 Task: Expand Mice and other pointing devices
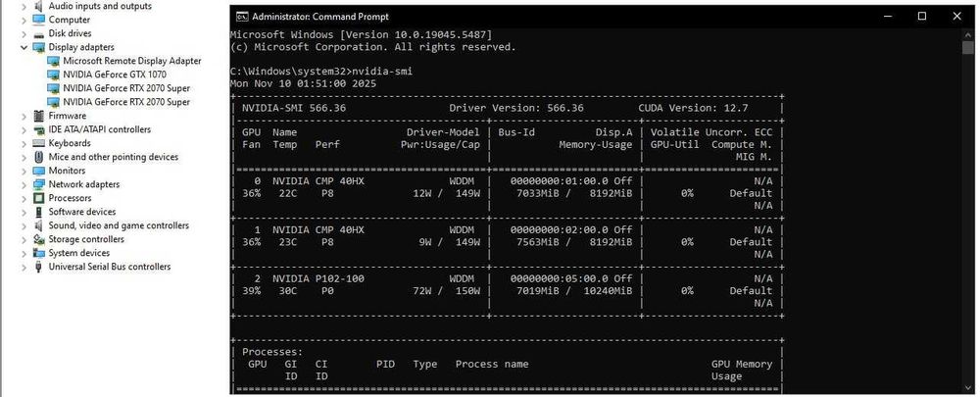[24, 157]
